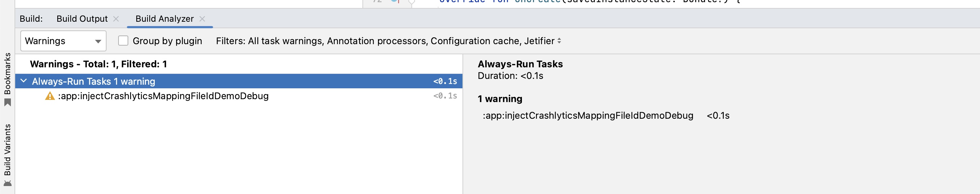The height and width of the screenshot is (194, 980).
Task: Close the Build Analyzer tab
Action: click(202, 18)
